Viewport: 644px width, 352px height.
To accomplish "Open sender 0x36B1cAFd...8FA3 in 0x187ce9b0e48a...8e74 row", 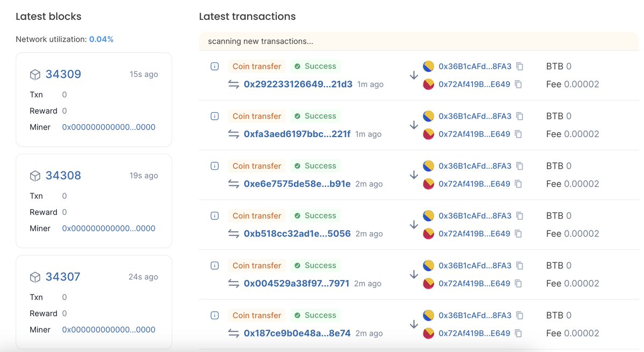I will [475, 315].
